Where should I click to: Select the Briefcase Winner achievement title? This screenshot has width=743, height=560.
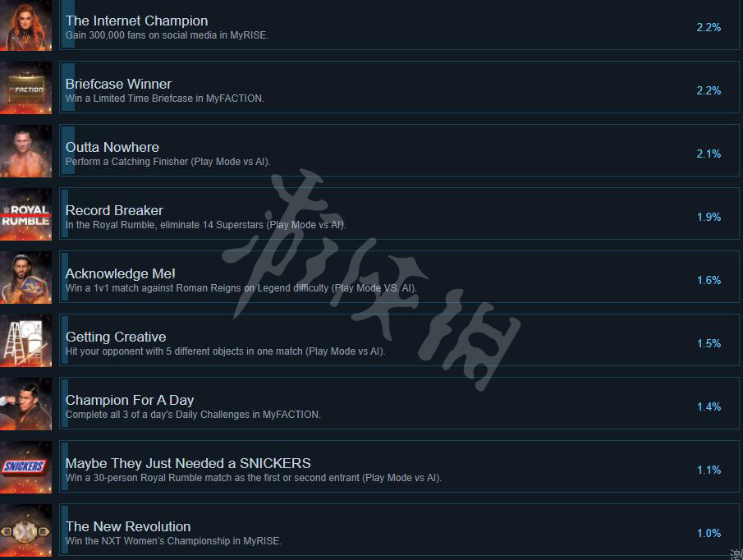click(118, 84)
